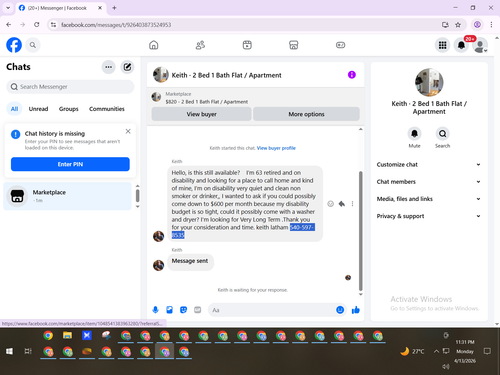
Task: Open the Windows notification center icon
Action: [487, 351]
